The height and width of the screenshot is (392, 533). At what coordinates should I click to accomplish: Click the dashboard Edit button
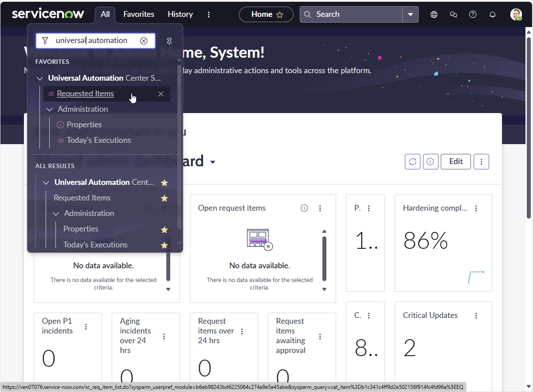pos(456,161)
